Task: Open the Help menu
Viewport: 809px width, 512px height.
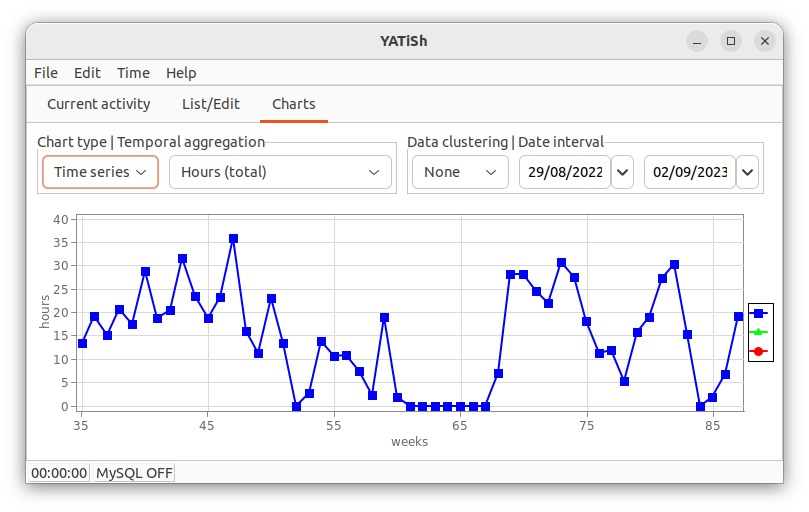Action: tap(181, 73)
